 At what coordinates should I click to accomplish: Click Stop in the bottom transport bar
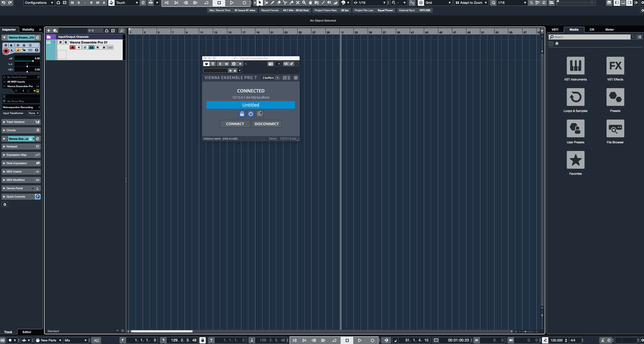(x=347, y=340)
